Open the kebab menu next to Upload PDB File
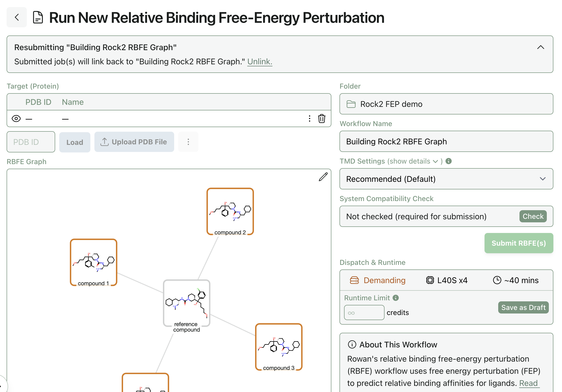This screenshot has width=562, height=392. (188, 142)
